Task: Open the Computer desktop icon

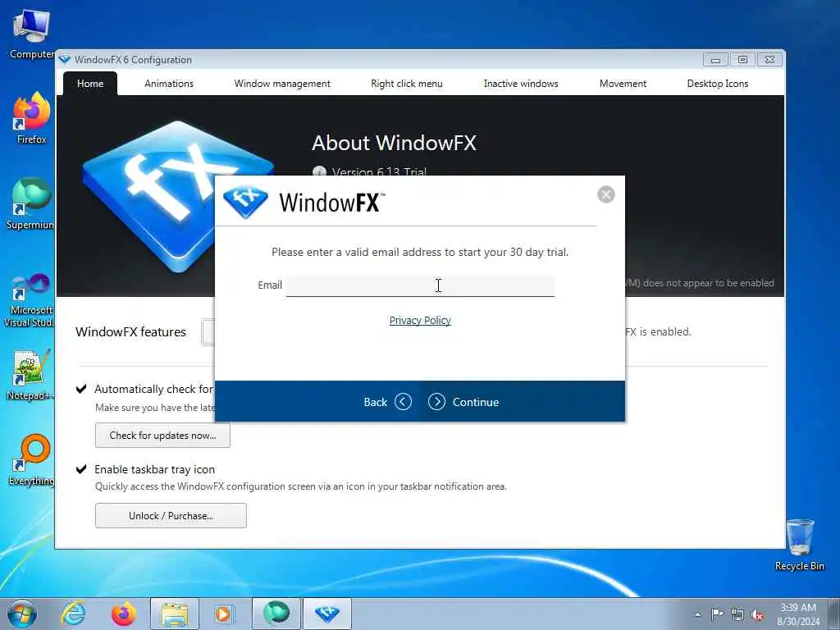Action: (x=30, y=34)
